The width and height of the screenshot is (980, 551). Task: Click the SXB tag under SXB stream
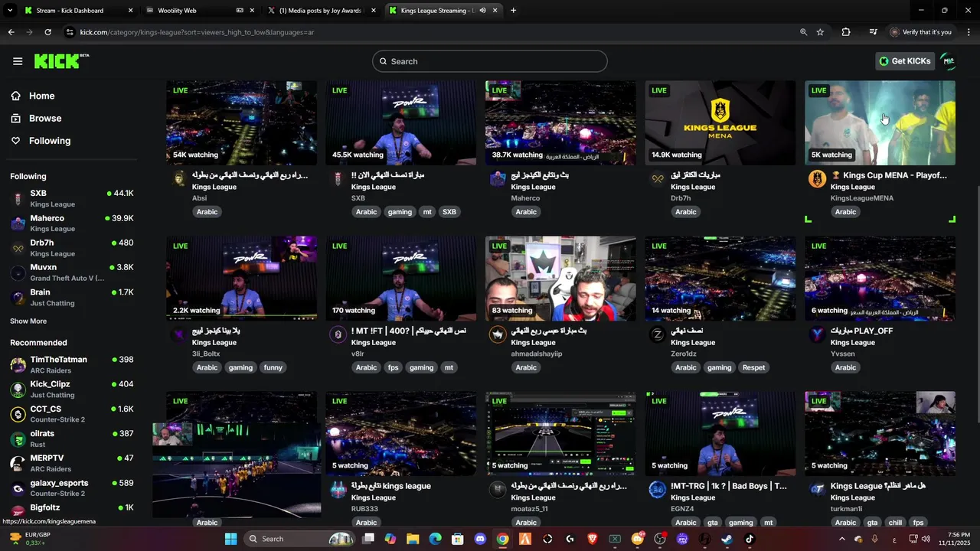(x=449, y=212)
